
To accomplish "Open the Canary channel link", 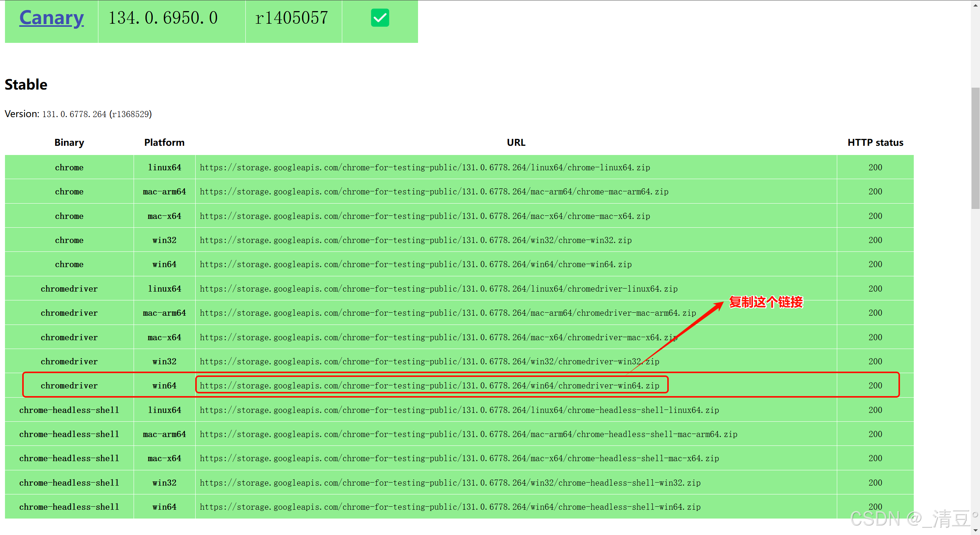I will (51, 18).
